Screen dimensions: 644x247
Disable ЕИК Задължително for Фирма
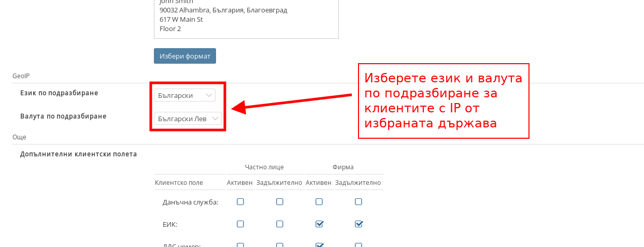359,224
